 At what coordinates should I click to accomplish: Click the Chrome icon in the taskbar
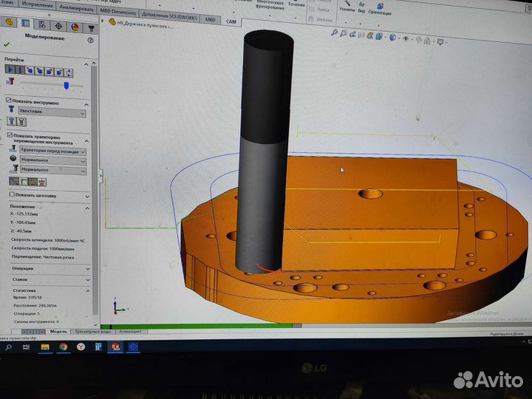point(63,347)
